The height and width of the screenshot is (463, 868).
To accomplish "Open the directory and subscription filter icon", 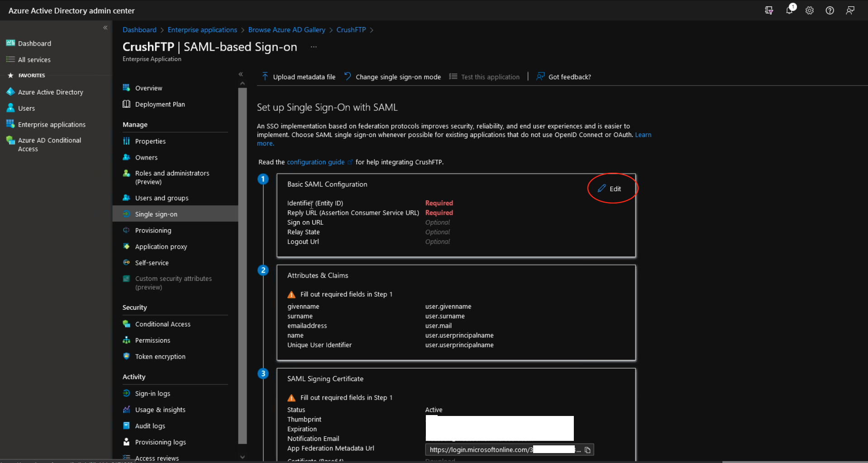I will pyautogui.click(x=769, y=10).
